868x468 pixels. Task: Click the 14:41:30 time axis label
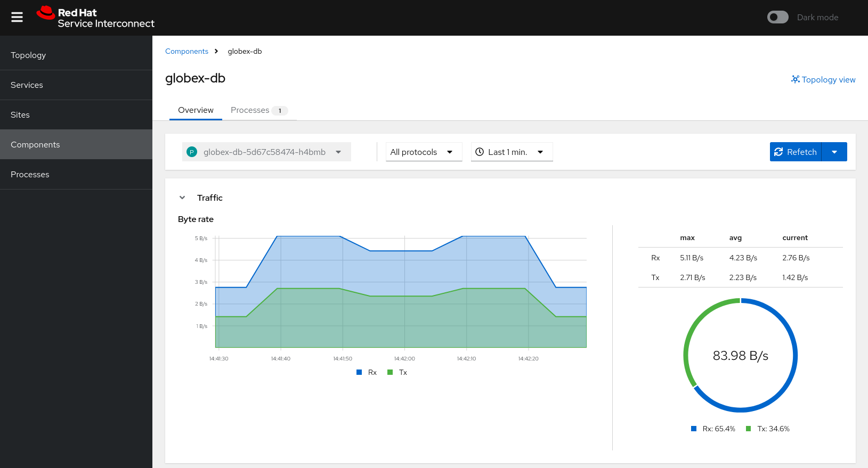point(218,359)
